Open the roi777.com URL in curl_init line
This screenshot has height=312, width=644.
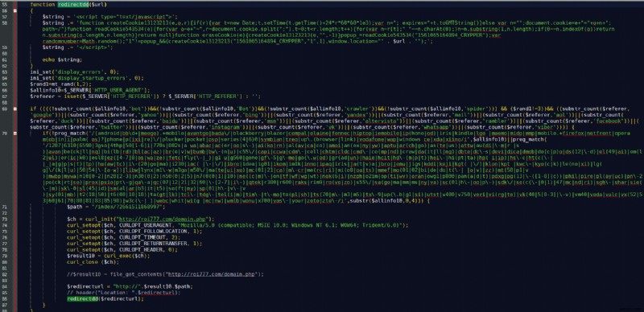point(163,220)
